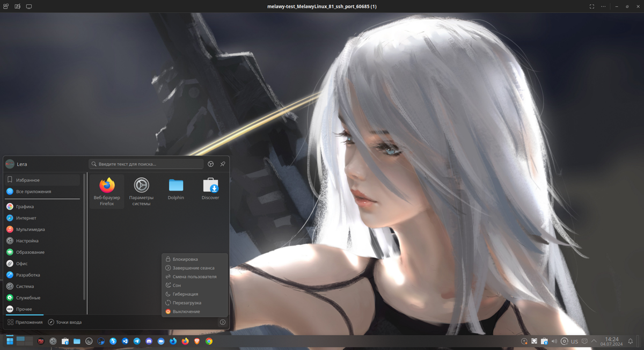This screenshot has height=350, width=644.
Task: Open the three-dots menu in viewer title bar
Action: 603,6
